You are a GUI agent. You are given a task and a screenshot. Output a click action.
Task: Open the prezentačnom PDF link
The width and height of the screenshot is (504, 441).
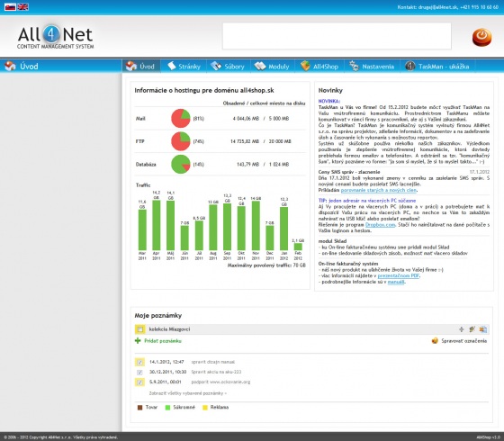click(399, 275)
